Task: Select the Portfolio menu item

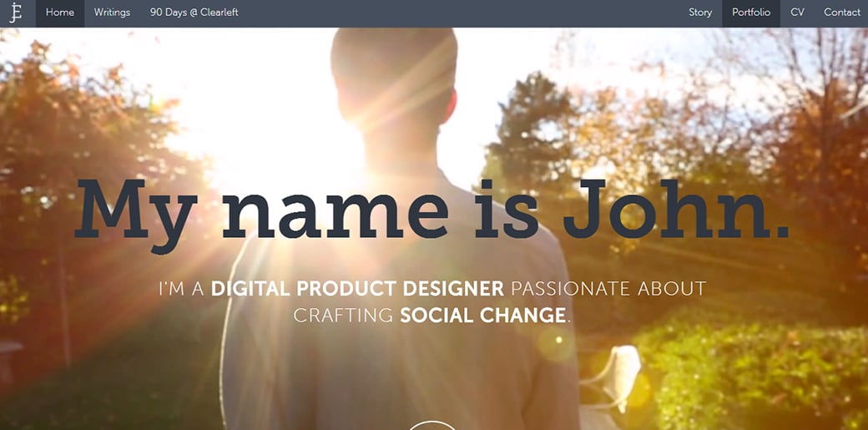Action: click(x=751, y=13)
